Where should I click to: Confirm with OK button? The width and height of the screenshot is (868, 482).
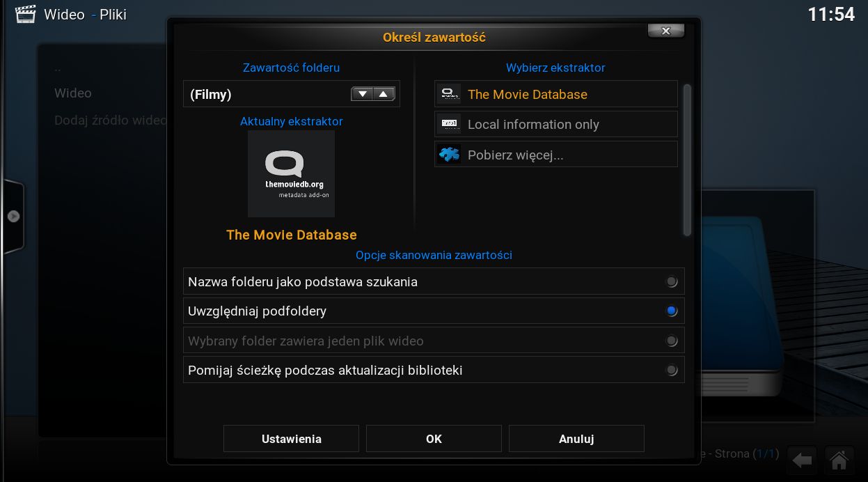434,439
